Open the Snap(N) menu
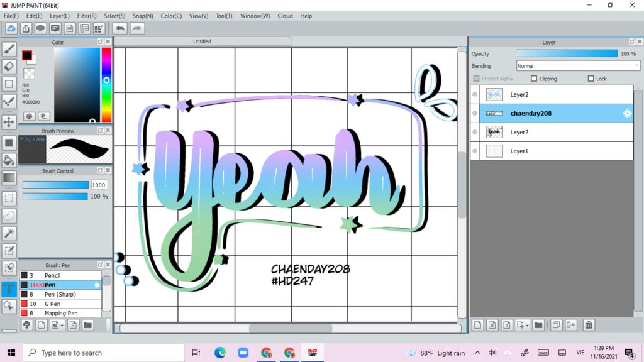The height and width of the screenshot is (362, 644). 143,16
